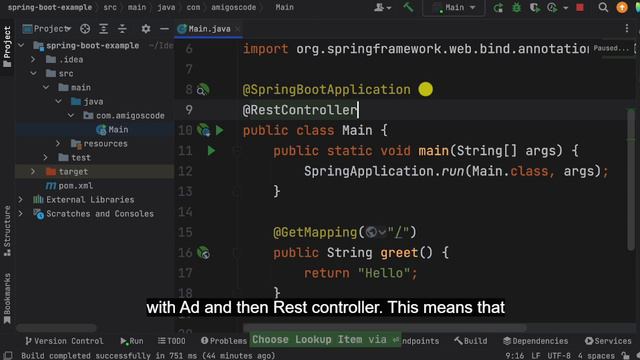
Task: Click Expand All icon in Project panel
Action: pyautogui.click(x=104, y=29)
